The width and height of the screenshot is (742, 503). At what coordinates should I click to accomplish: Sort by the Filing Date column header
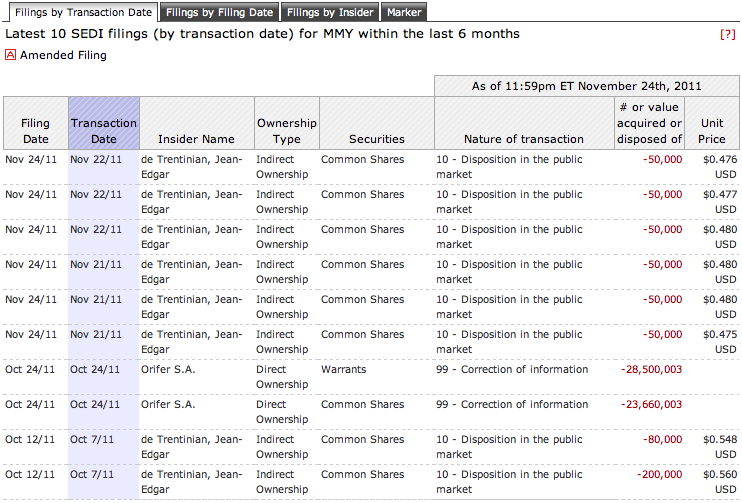click(x=35, y=131)
